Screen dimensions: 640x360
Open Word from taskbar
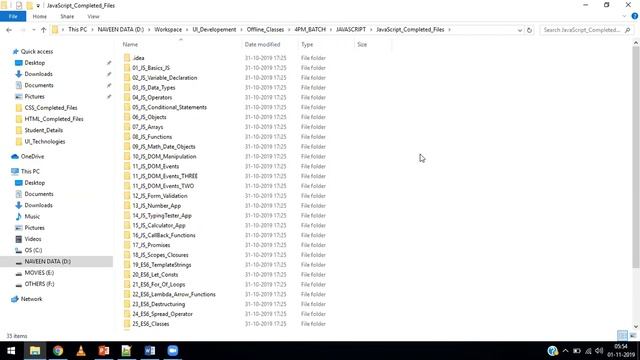[149, 351]
